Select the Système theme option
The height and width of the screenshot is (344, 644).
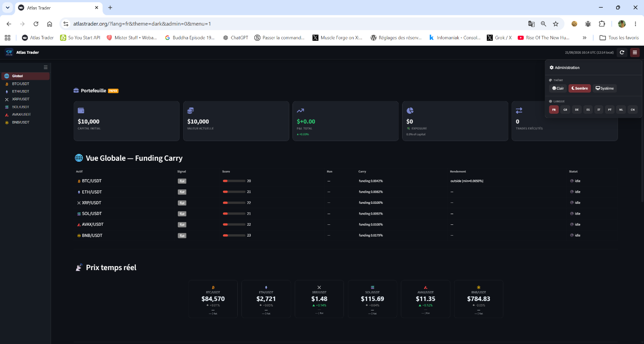[605, 88]
